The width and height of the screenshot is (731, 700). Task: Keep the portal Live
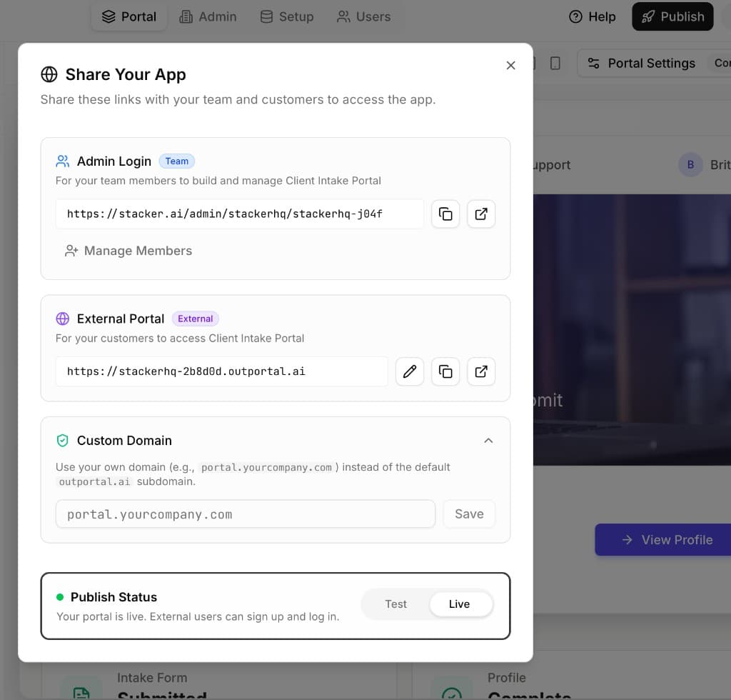[460, 604]
